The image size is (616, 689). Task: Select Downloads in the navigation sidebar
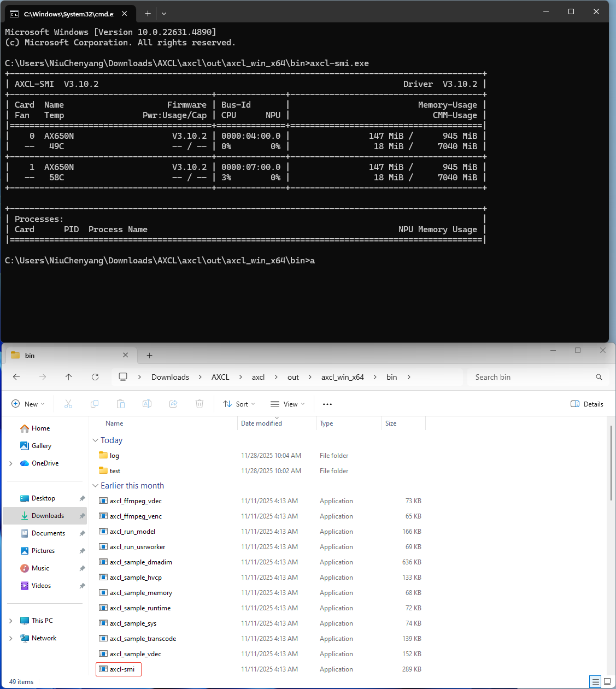pos(48,516)
